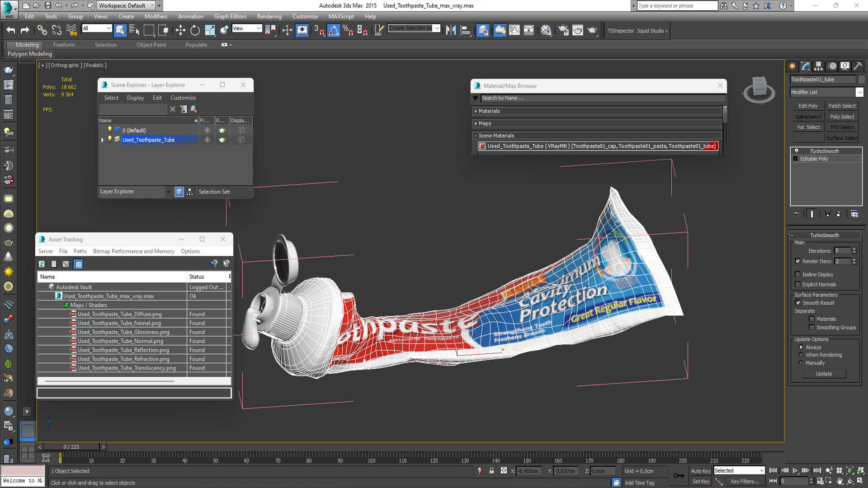Image resolution: width=868 pixels, height=488 pixels.
Task: Open Paths menu in Asset Tracking
Action: click(x=80, y=251)
